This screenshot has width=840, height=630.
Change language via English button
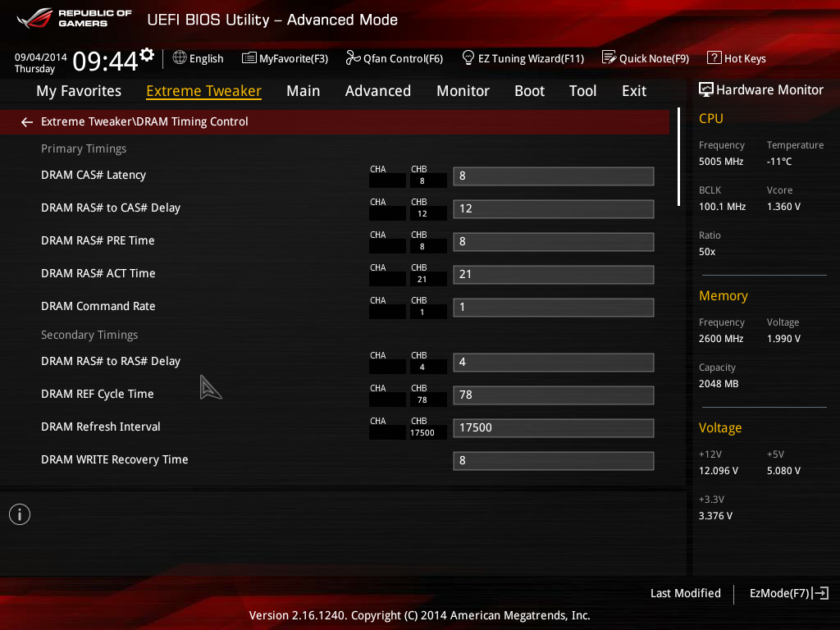pyautogui.click(x=206, y=58)
